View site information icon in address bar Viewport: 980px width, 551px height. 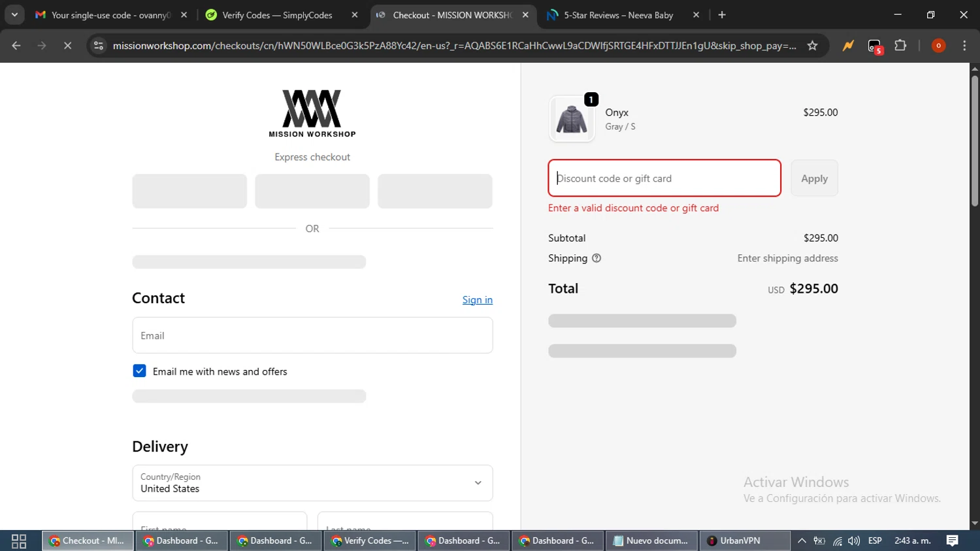[x=99, y=46]
